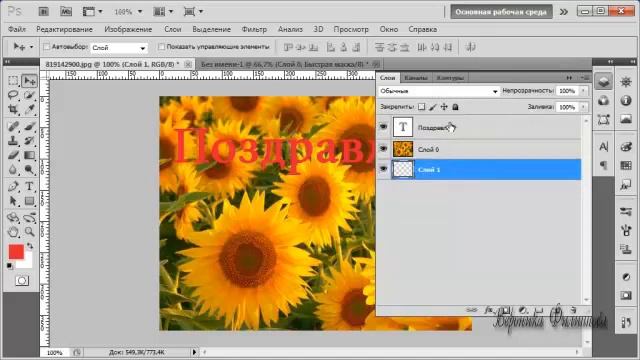Toggle lock position icon
The image size is (640, 360).
tap(444, 107)
